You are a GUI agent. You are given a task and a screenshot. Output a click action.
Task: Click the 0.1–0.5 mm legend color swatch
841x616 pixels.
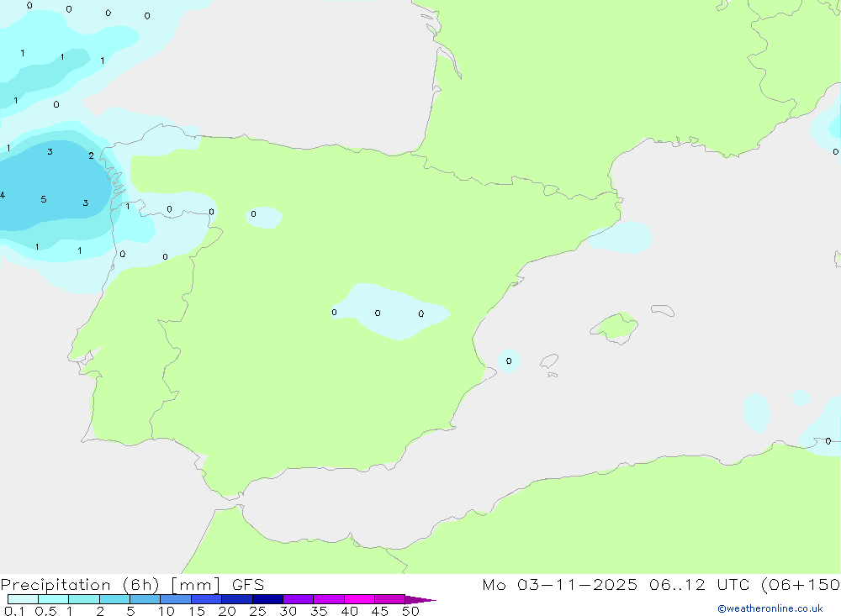click(23, 599)
